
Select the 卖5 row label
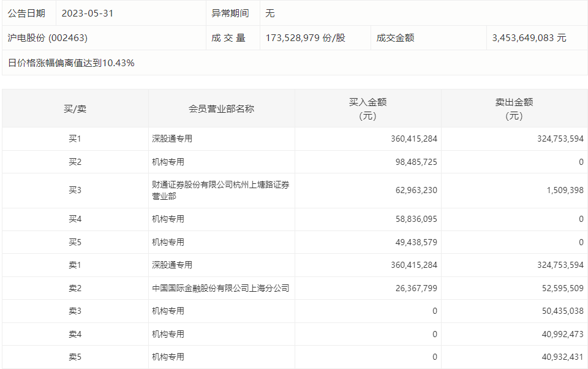pyautogui.click(x=75, y=357)
